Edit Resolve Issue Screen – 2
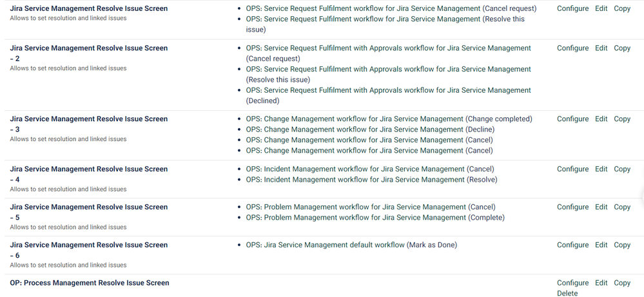Viewport: 644px width, 297px height. click(x=601, y=48)
